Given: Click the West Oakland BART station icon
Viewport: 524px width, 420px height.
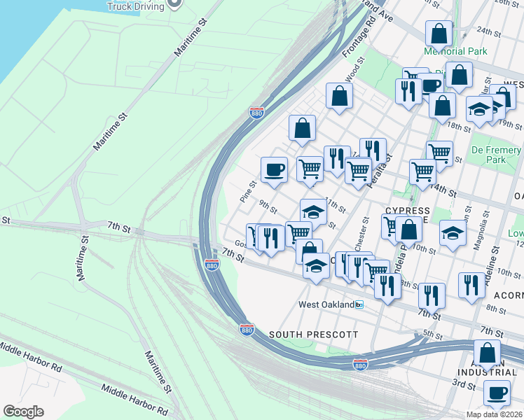Looking at the screenshot, I should [x=359, y=304].
